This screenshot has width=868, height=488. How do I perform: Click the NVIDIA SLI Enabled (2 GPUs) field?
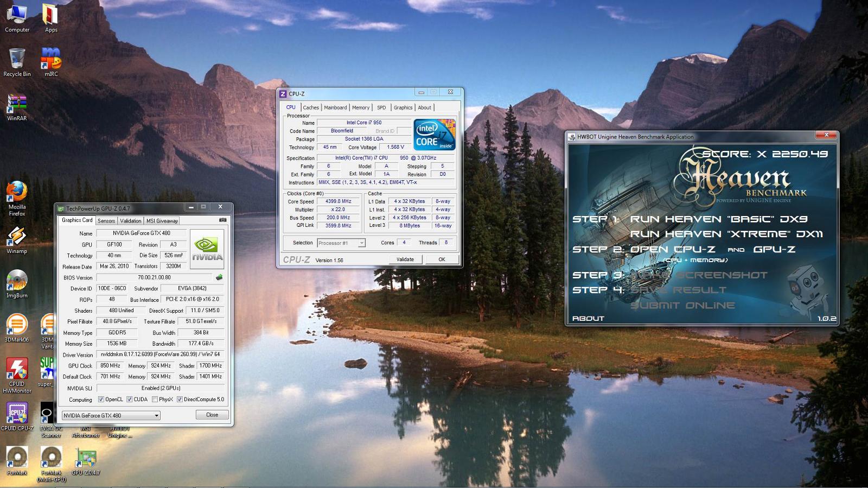point(160,388)
